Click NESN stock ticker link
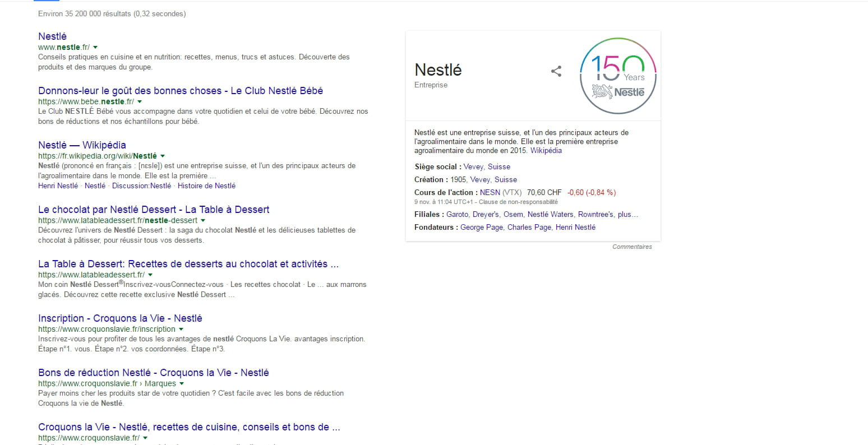Image resolution: width=868 pixels, height=445 pixels. [490, 193]
